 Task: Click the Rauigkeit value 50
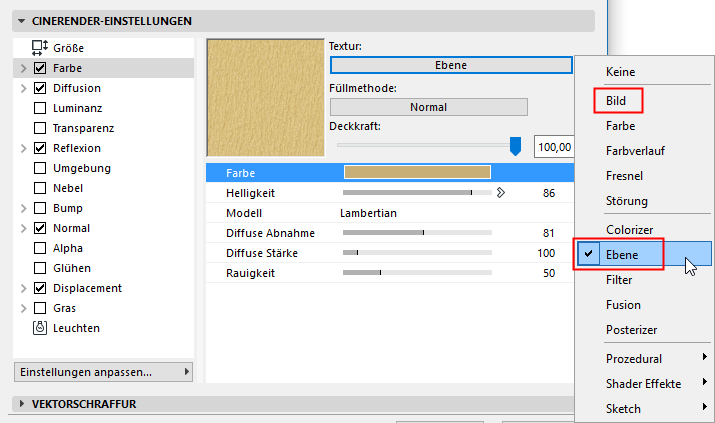[x=549, y=273]
